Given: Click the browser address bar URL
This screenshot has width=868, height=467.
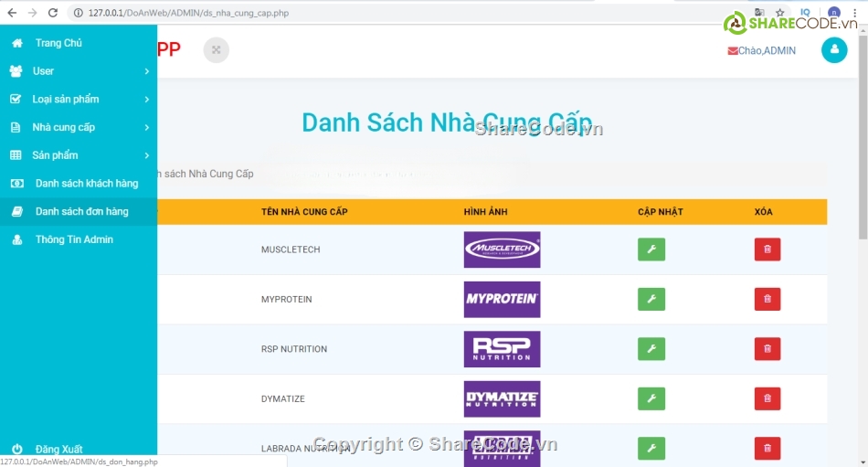Looking at the screenshot, I should 188,13.
